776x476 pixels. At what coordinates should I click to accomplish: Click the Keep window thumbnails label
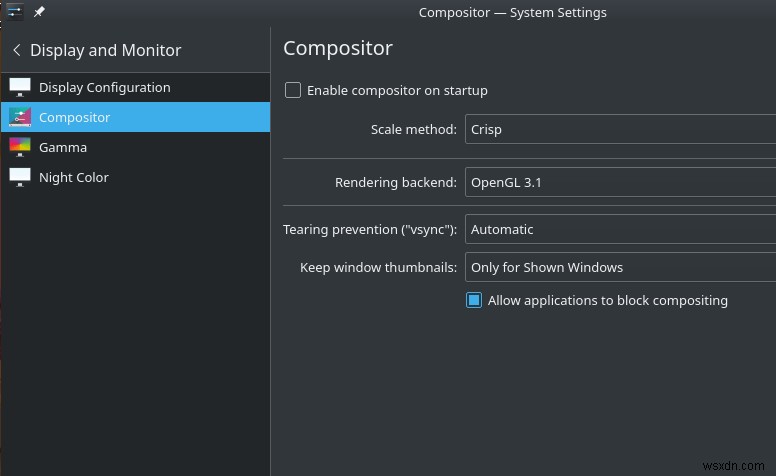[x=379, y=267]
